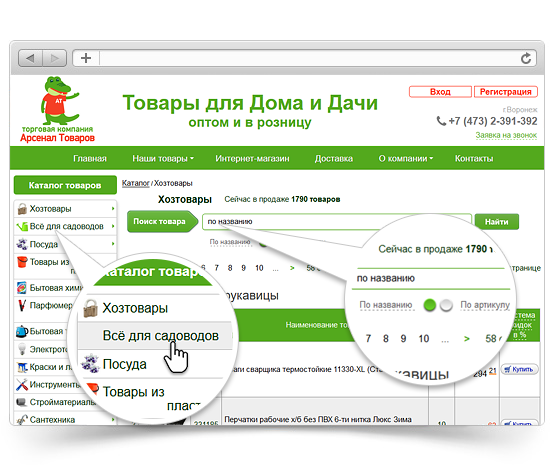Open the Доставка menu item
The width and height of the screenshot is (550, 465).
pos(334,159)
